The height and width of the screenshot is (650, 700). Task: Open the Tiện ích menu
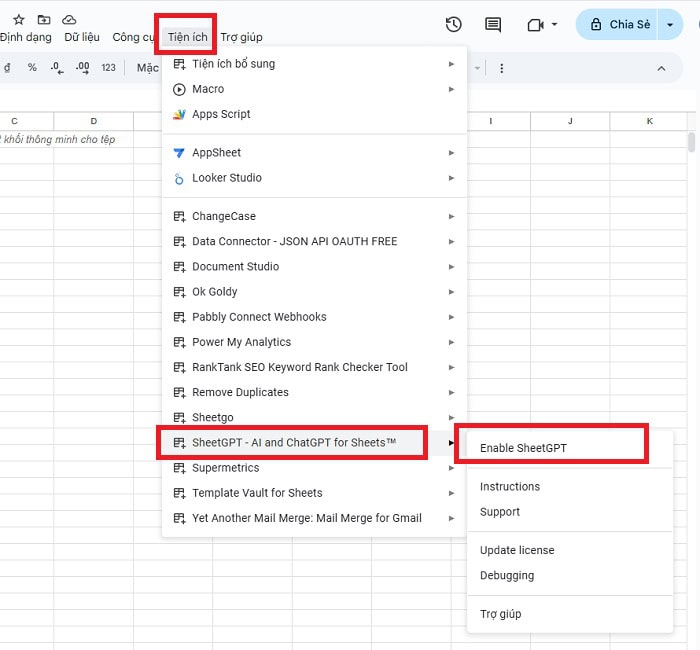pyautogui.click(x=187, y=37)
